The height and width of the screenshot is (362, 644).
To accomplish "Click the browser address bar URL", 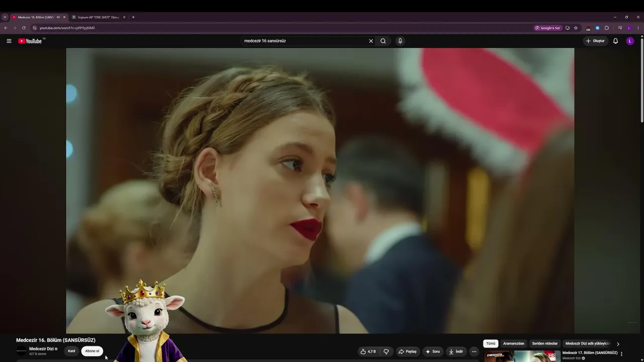I will [x=67, y=28].
